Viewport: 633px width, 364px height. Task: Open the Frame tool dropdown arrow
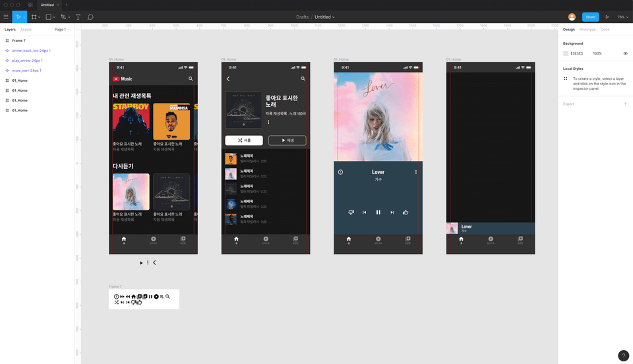pyautogui.click(x=39, y=17)
